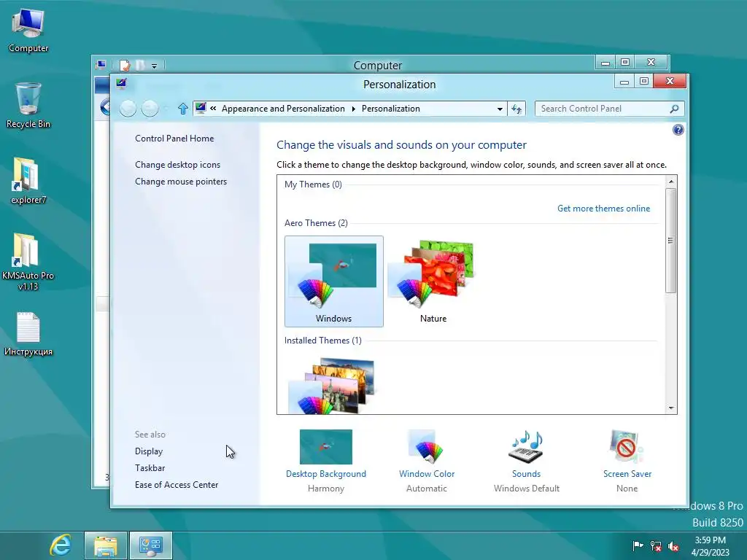Open Computer window quick access toolbar dropdown

[155, 66]
